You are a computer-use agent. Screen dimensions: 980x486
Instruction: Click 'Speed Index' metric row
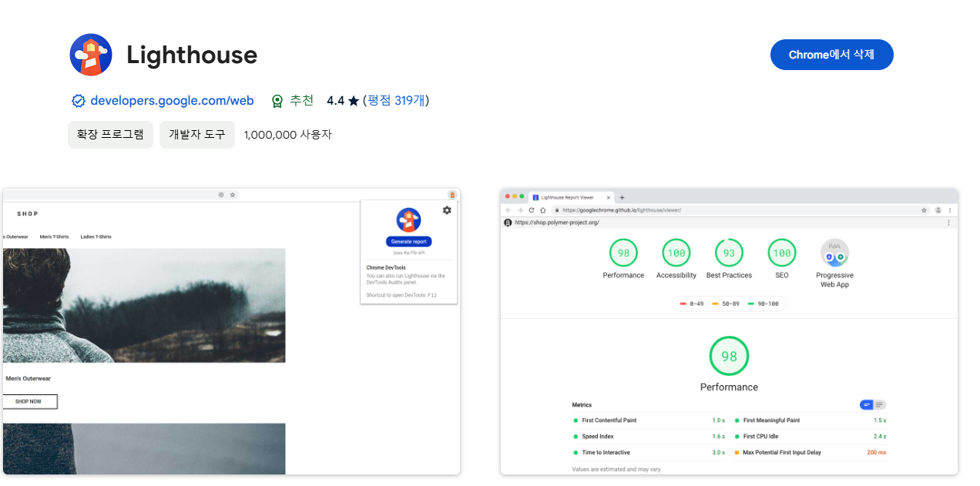coord(649,437)
